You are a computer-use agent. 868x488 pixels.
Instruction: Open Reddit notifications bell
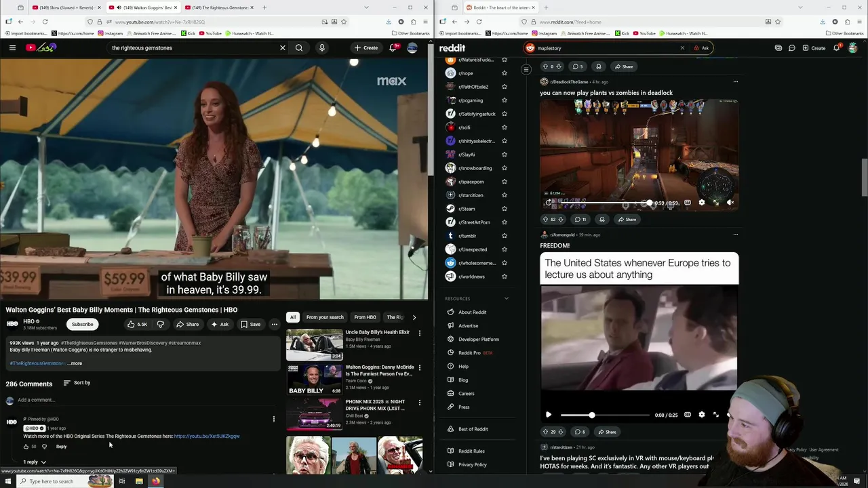[837, 48]
